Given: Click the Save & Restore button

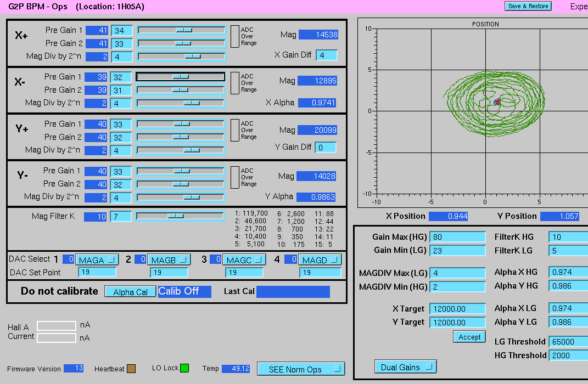Looking at the screenshot, I should point(528,6).
